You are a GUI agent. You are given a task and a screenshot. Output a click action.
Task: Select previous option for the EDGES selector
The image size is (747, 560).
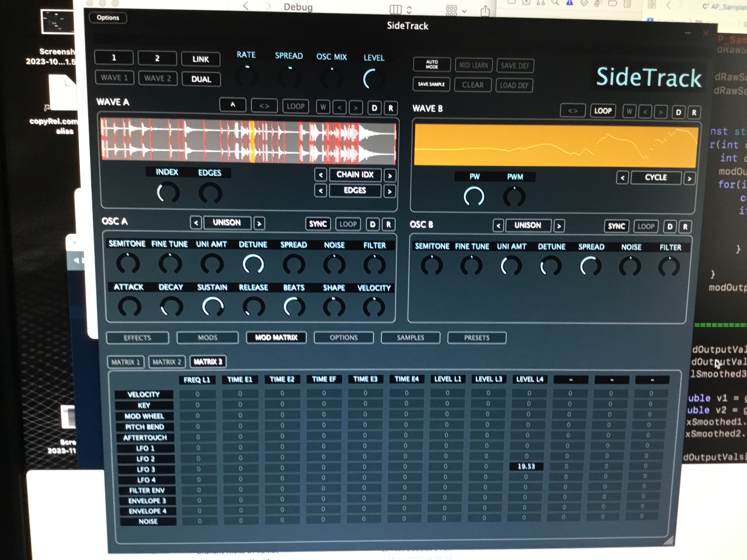pyautogui.click(x=320, y=191)
